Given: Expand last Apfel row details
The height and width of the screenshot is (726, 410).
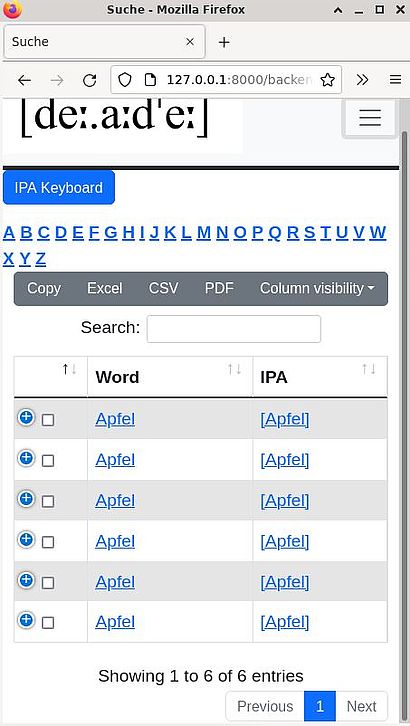Looking at the screenshot, I should coord(26,620).
